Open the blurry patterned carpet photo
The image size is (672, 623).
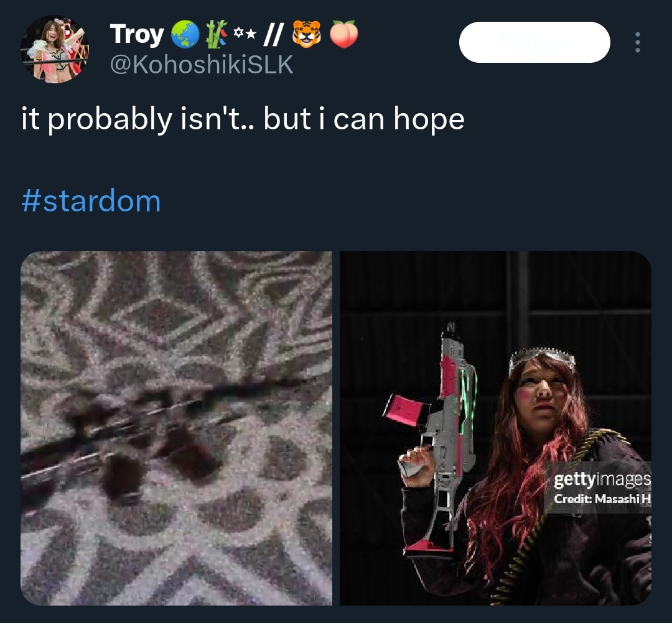pyautogui.click(x=177, y=428)
